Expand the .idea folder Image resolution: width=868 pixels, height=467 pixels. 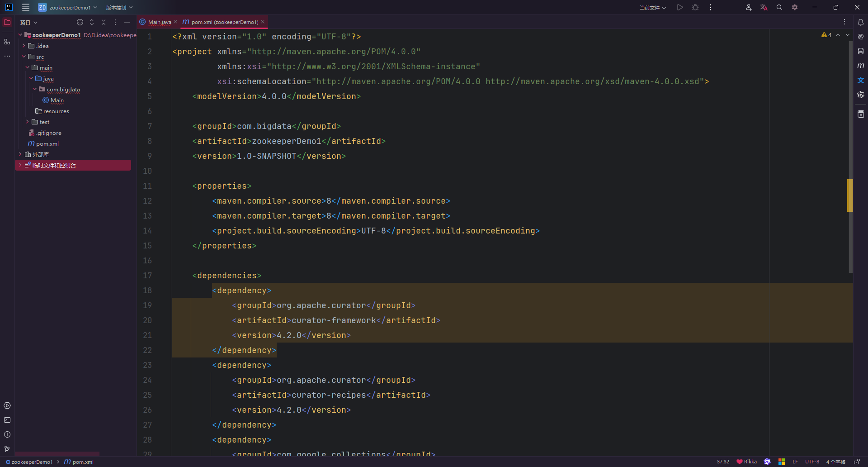tap(24, 46)
